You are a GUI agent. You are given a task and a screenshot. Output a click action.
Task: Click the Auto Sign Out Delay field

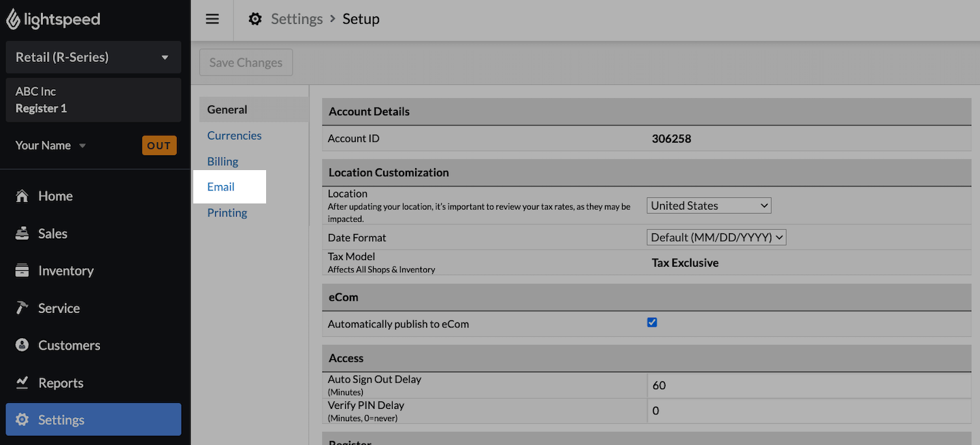749,385
